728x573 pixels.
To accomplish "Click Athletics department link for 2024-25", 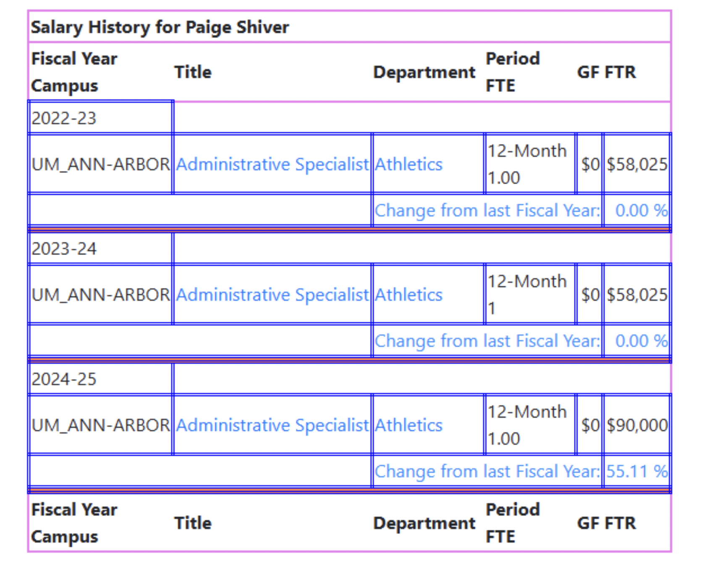I will [409, 425].
